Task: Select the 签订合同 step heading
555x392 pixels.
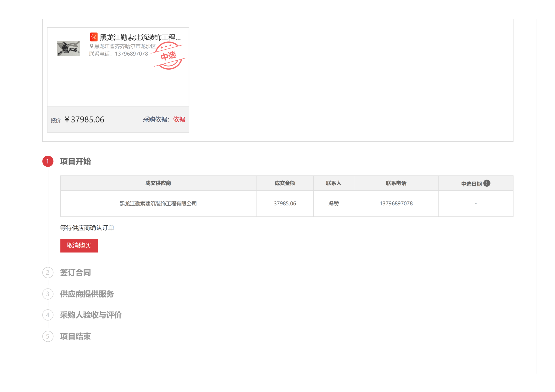Action: click(x=75, y=273)
